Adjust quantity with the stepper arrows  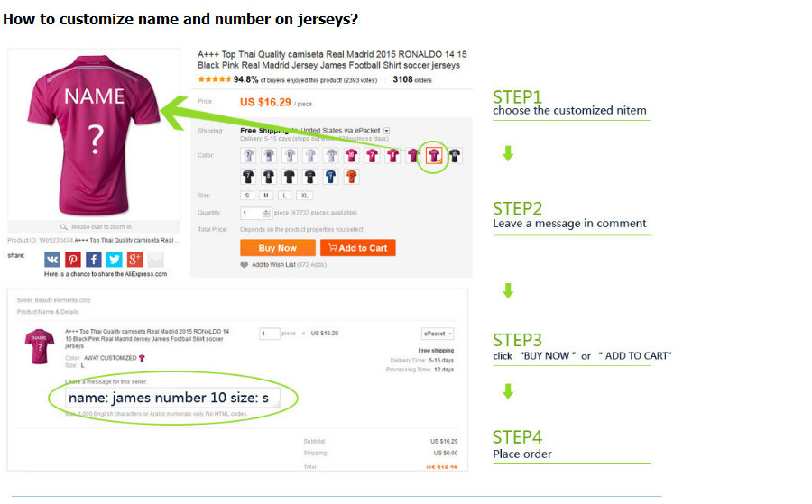(266, 214)
